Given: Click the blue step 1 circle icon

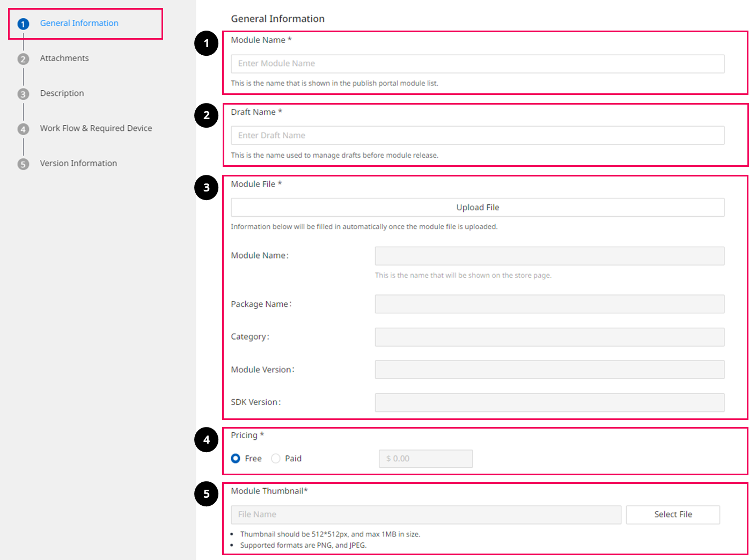Looking at the screenshot, I should [x=23, y=23].
